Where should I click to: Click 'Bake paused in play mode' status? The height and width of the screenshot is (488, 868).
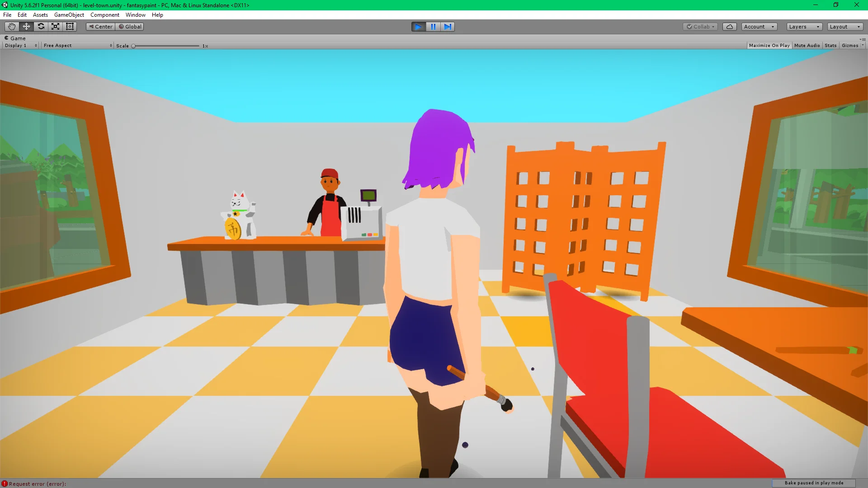[x=814, y=483]
